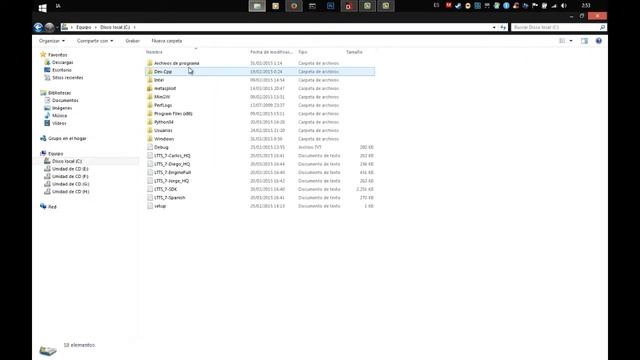The image size is (640, 360).
Task: Expand the Equipo breadcrumb arrow
Action: 96,27
